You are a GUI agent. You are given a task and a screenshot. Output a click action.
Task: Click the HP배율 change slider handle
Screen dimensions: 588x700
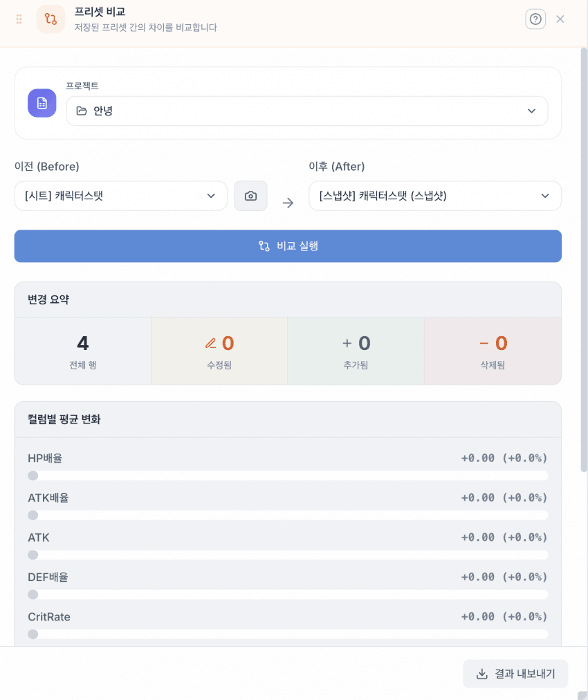click(x=33, y=476)
